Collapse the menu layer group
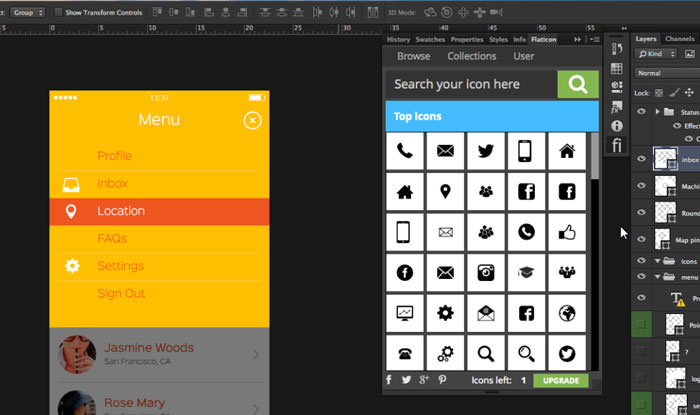The image size is (700, 415). pos(658,277)
